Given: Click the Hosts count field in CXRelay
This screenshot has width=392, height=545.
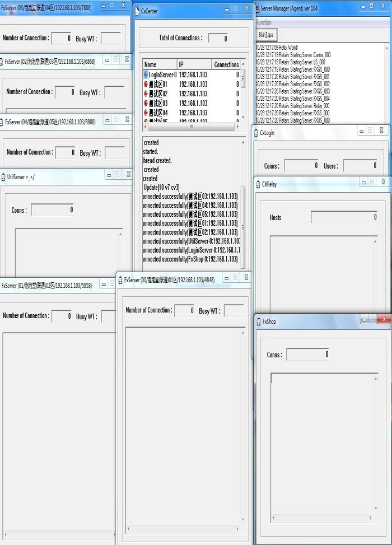Looking at the screenshot, I should (x=344, y=217).
